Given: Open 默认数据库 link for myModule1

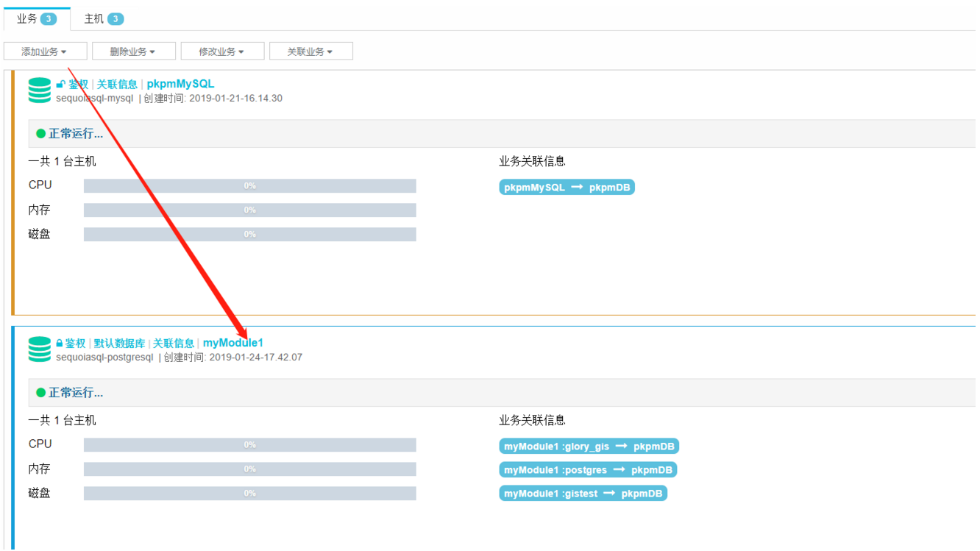Looking at the screenshot, I should pyautogui.click(x=119, y=344).
